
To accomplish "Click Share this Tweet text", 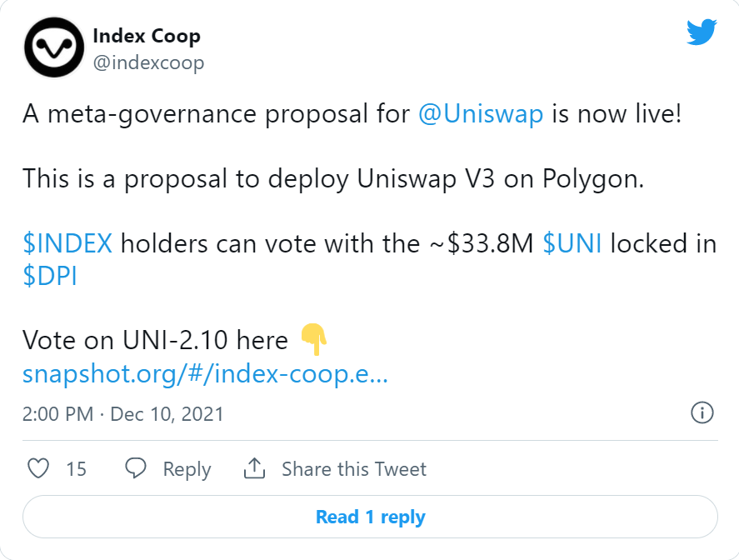I will (x=354, y=469).
